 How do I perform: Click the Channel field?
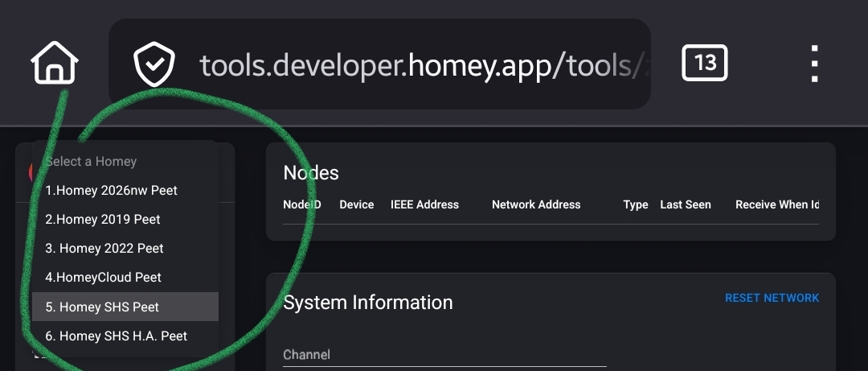(444, 355)
